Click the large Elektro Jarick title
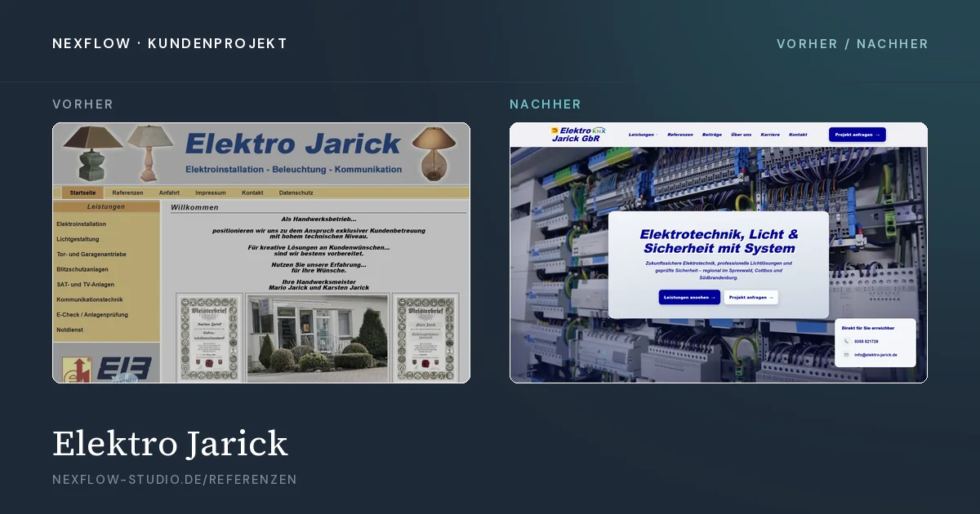Viewport: 980px width, 514px height. pos(170,443)
